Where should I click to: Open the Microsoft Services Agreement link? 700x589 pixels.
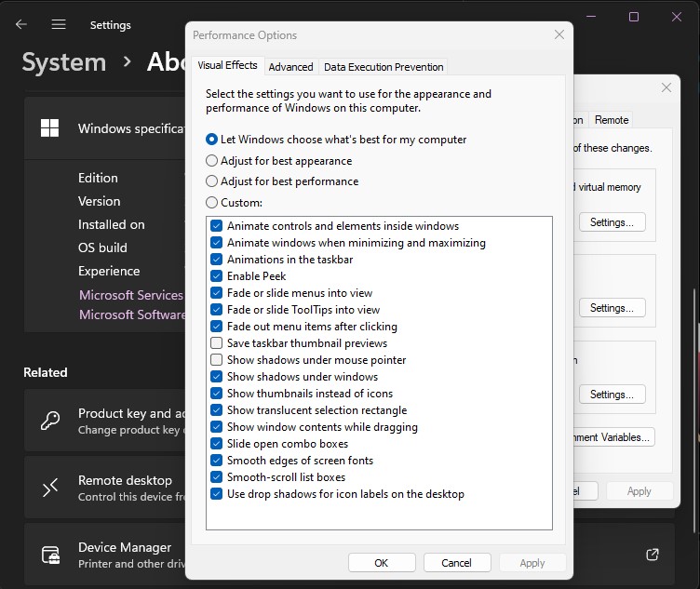coord(131,295)
